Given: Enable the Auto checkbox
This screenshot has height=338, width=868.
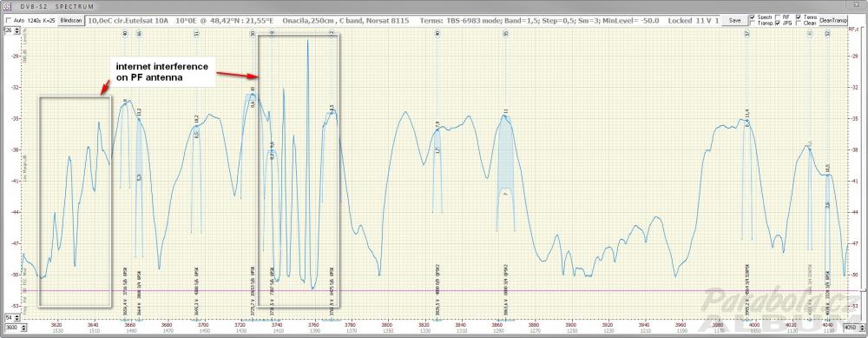Looking at the screenshot, I should point(9,20).
